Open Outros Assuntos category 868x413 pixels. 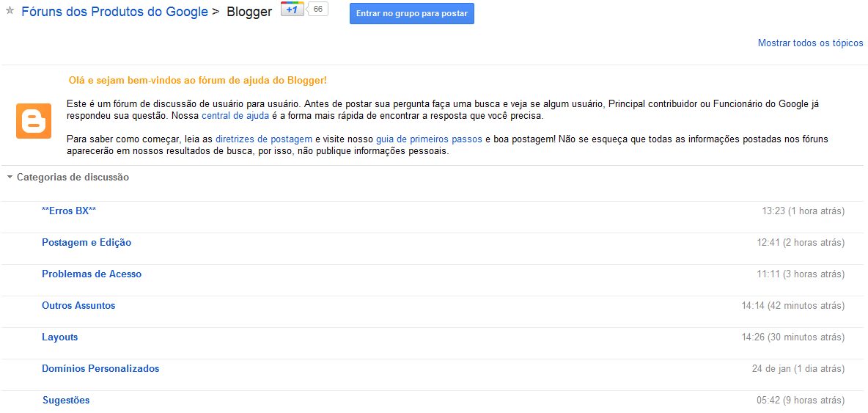(78, 306)
